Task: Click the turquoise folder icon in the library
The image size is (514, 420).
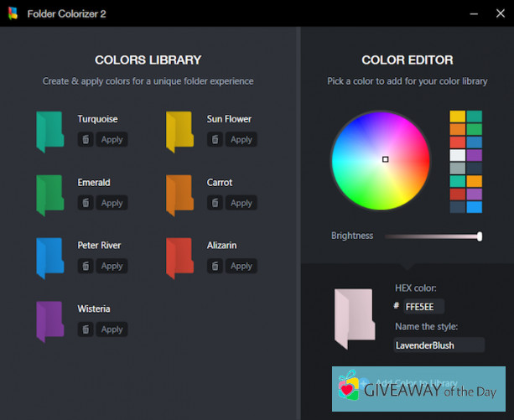Action: (49, 132)
